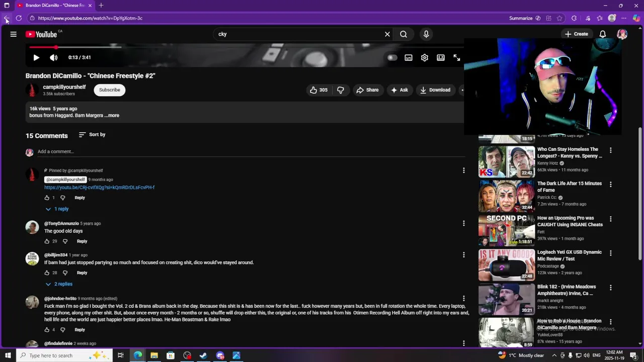Dislike the video
The height and width of the screenshot is (362, 644).
341,90
